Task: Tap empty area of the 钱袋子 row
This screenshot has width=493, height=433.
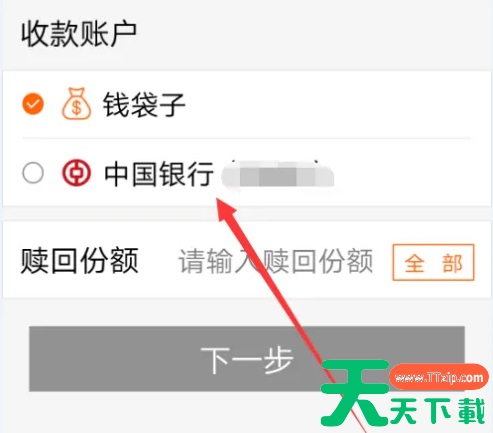Action: point(333,104)
